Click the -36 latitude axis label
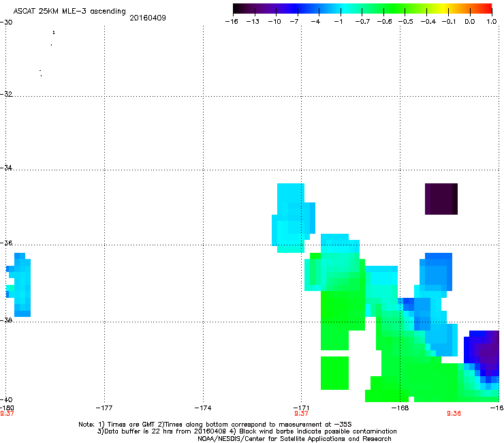The image size is (504, 443). [x=6, y=243]
